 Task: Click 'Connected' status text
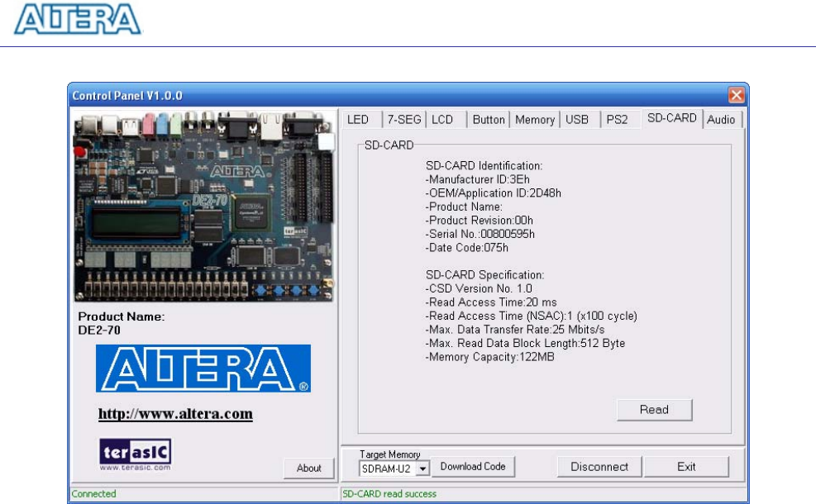pyautogui.click(x=93, y=493)
